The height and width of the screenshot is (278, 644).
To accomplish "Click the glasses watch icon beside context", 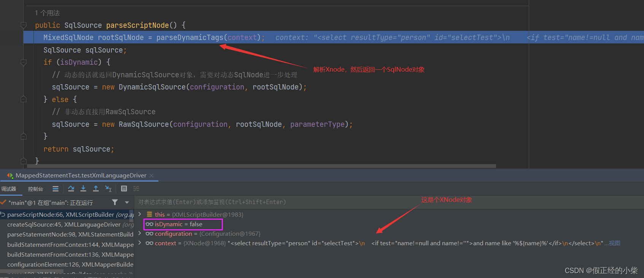I will click(149, 243).
